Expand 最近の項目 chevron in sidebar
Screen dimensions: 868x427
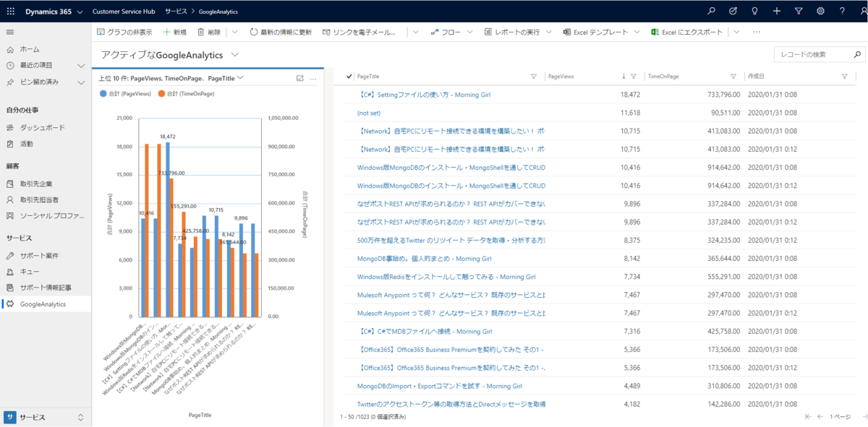coord(82,66)
